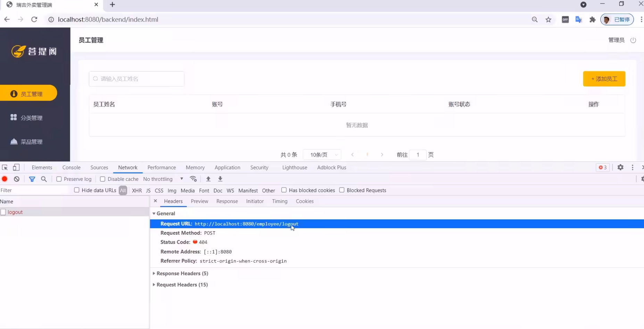Switch to the Performance tab
The height and width of the screenshot is (329, 644).
coord(162,167)
